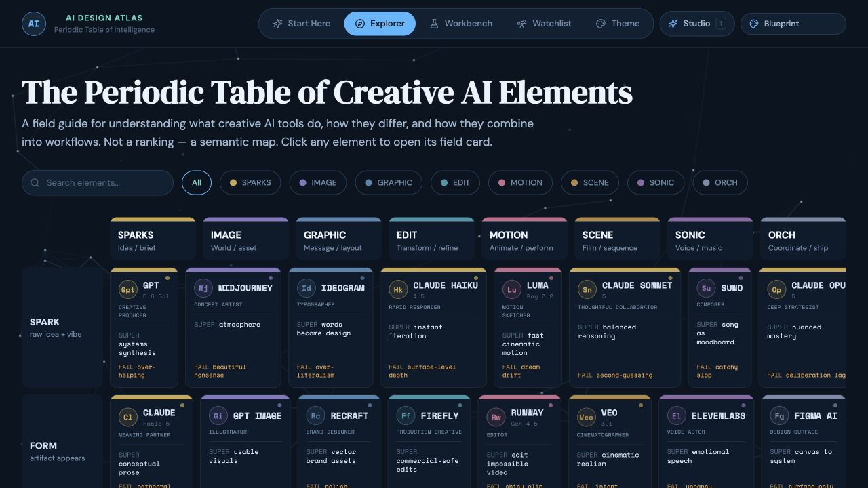Open the Start Here tab
Image resolution: width=868 pixels, height=488 pixels.
pos(301,24)
